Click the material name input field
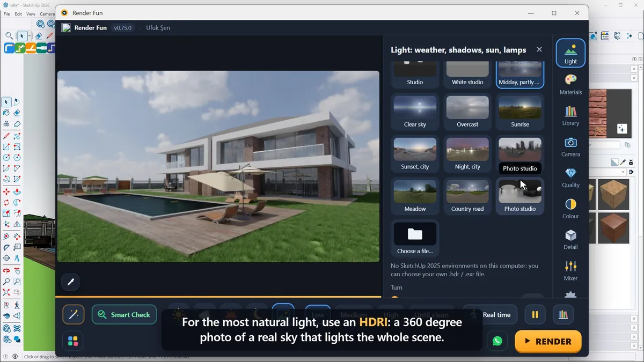This screenshot has width=644, height=362. [x=605, y=145]
